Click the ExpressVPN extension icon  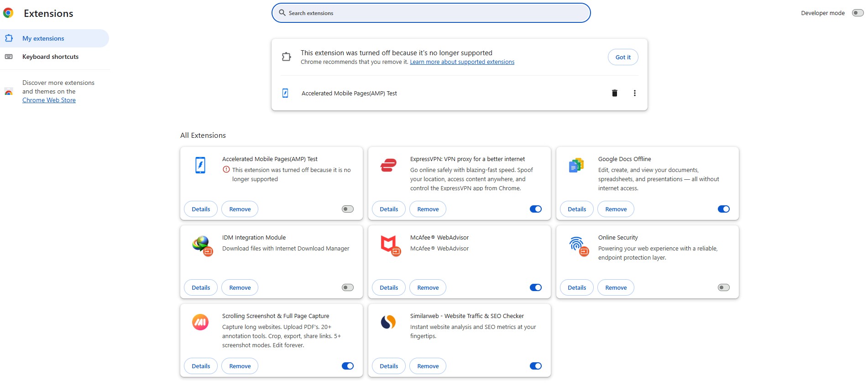[388, 165]
